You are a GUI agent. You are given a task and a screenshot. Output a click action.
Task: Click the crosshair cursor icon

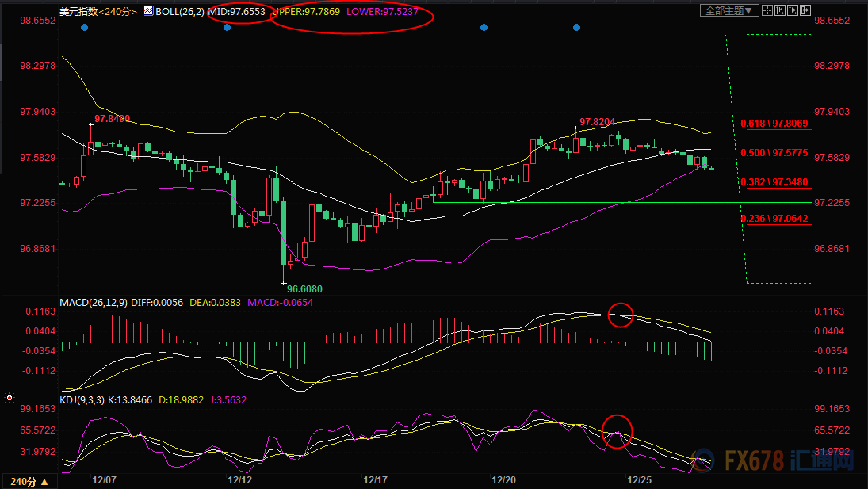click(x=769, y=10)
